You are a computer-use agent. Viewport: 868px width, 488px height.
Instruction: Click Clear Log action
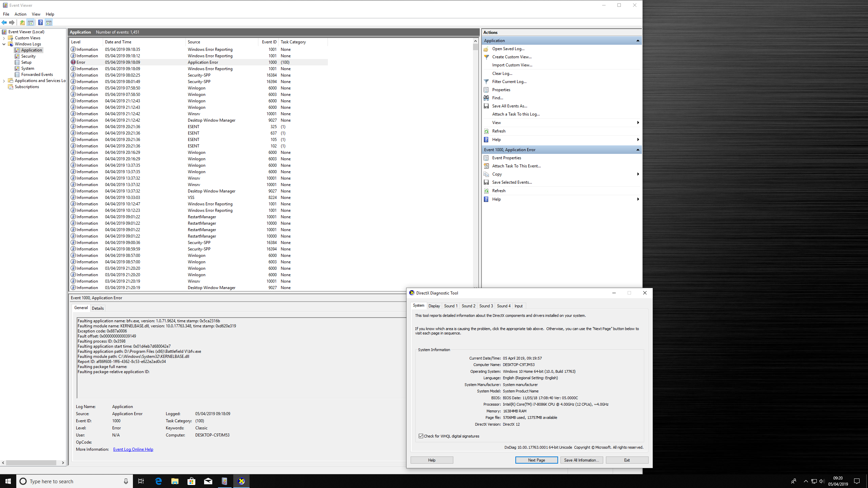502,74
